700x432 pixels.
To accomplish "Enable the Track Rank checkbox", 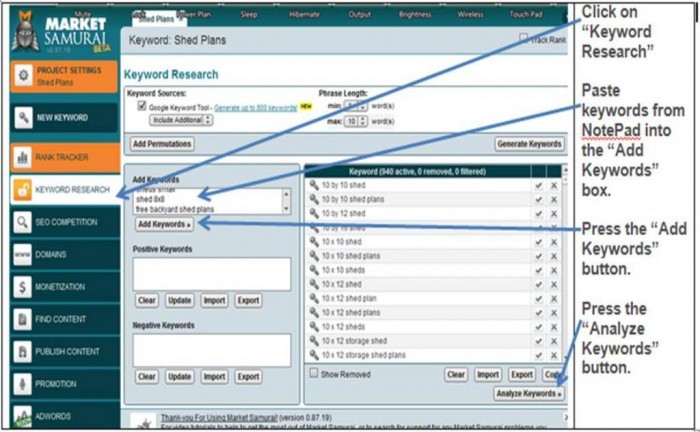I will point(524,38).
